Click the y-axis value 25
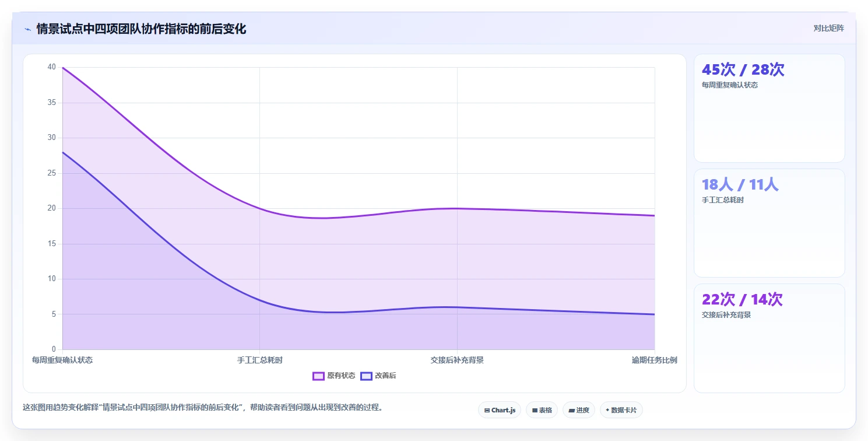The image size is (868, 441). [x=52, y=173]
